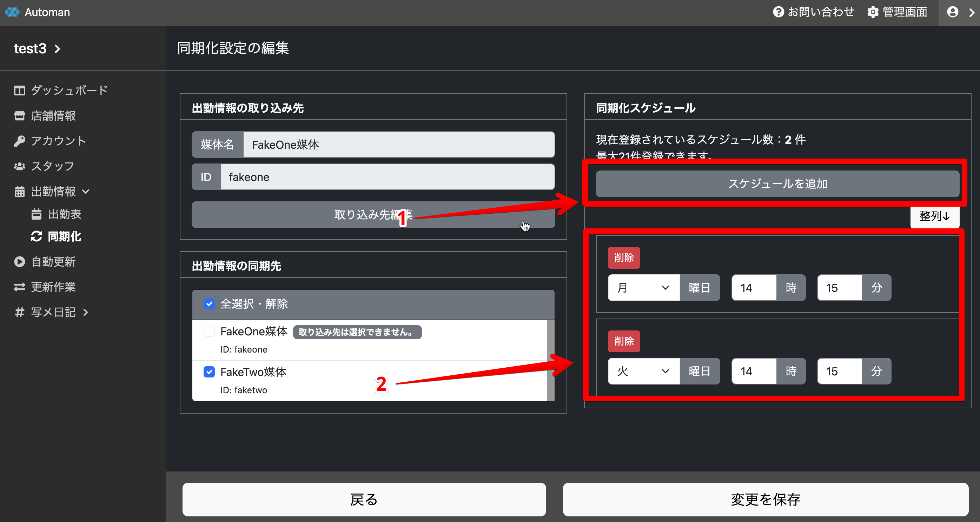Open the 出勤表 submenu item
This screenshot has width=980, height=522.
click(64, 214)
